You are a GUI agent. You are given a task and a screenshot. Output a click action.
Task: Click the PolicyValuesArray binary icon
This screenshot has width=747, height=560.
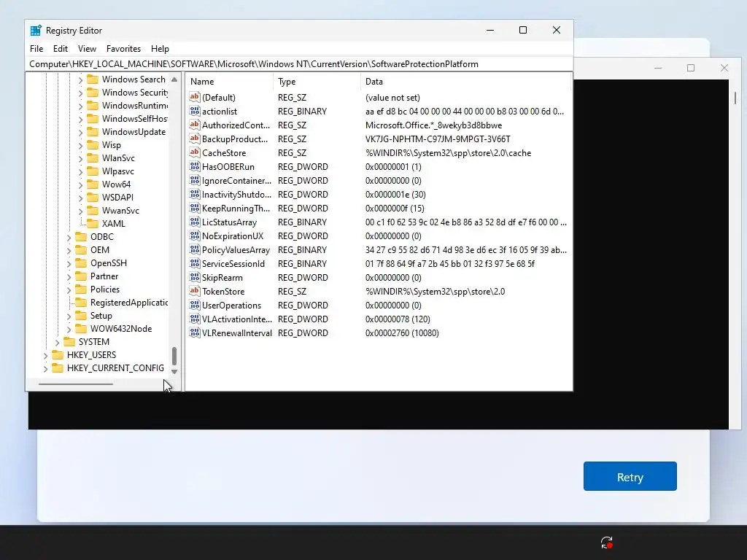coord(194,249)
